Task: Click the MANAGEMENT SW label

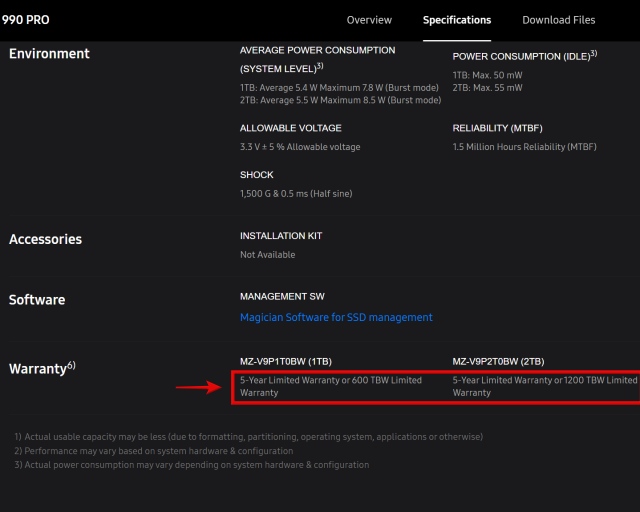Action: point(282,296)
